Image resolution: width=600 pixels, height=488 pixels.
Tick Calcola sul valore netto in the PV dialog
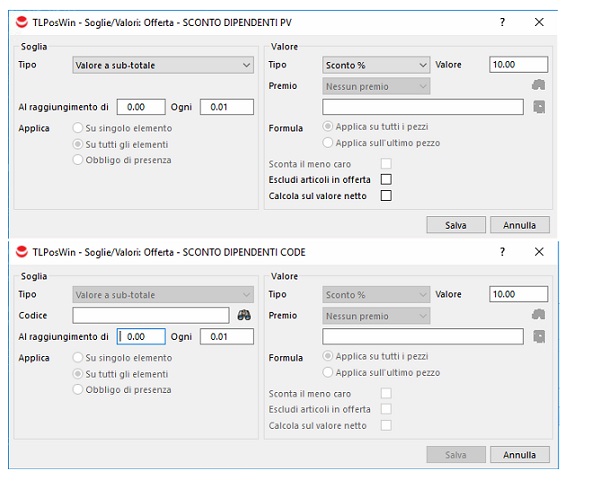[x=386, y=196]
